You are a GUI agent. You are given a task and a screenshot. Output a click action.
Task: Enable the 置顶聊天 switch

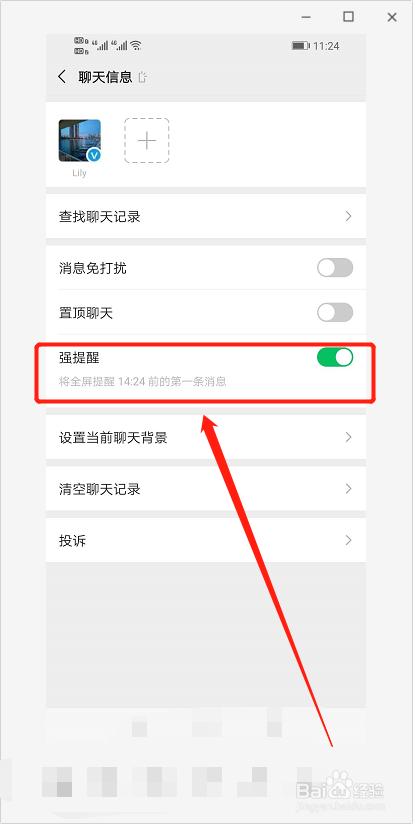pyautogui.click(x=335, y=312)
